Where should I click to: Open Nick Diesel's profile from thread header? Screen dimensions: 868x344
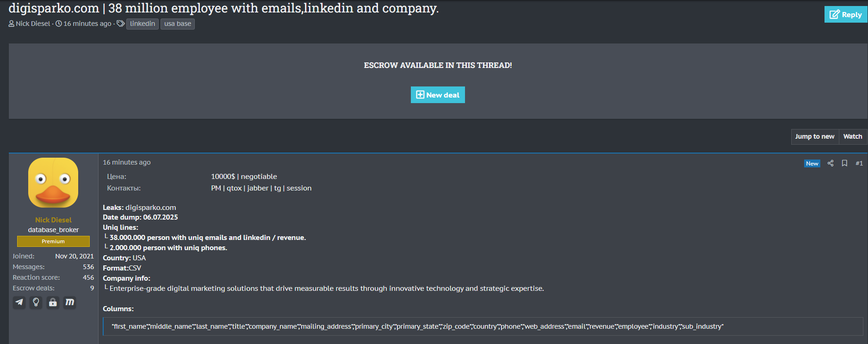(33, 24)
